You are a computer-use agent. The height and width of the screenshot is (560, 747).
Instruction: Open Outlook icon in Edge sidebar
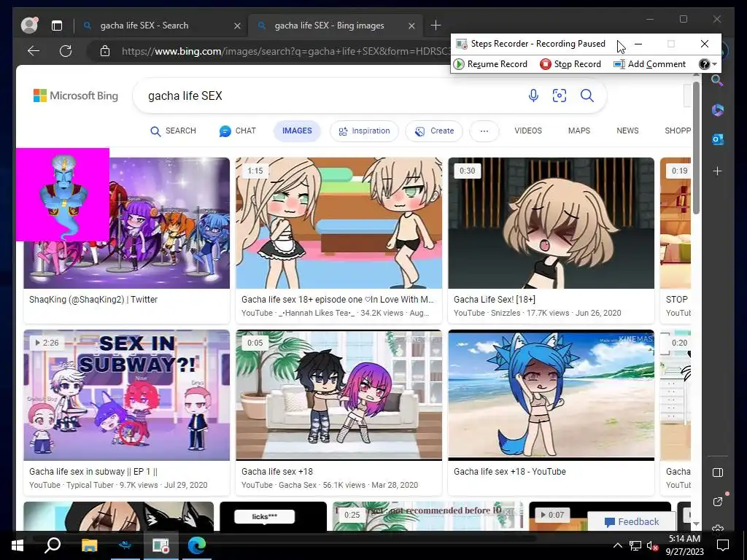click(x=718, y=139)
